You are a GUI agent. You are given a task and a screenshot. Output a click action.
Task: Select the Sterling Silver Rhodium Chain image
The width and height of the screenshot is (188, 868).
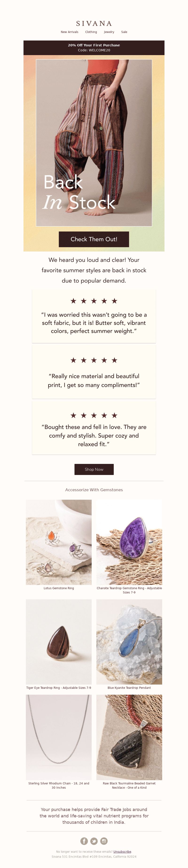coord(59,737)
